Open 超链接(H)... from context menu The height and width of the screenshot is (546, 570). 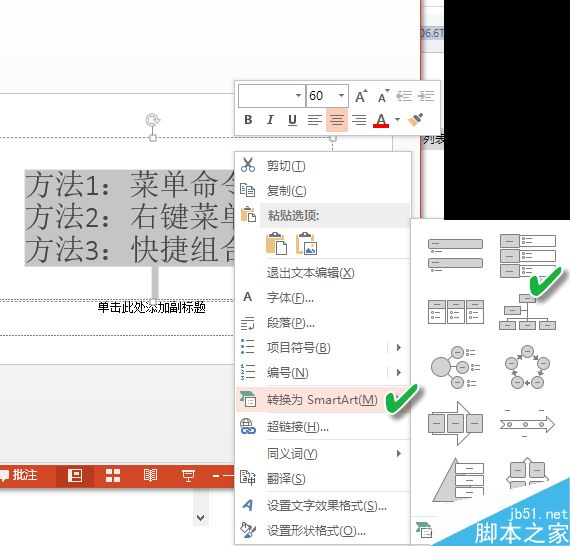(323, 427)
